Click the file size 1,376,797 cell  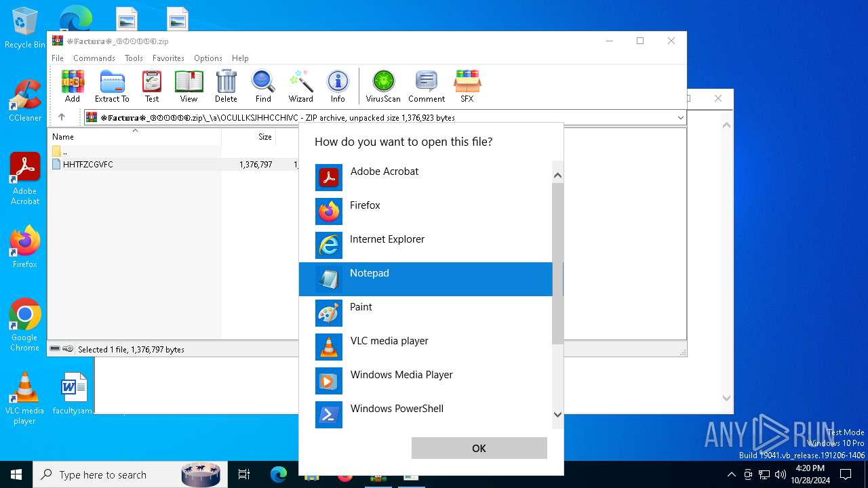[x=256, y=165]
